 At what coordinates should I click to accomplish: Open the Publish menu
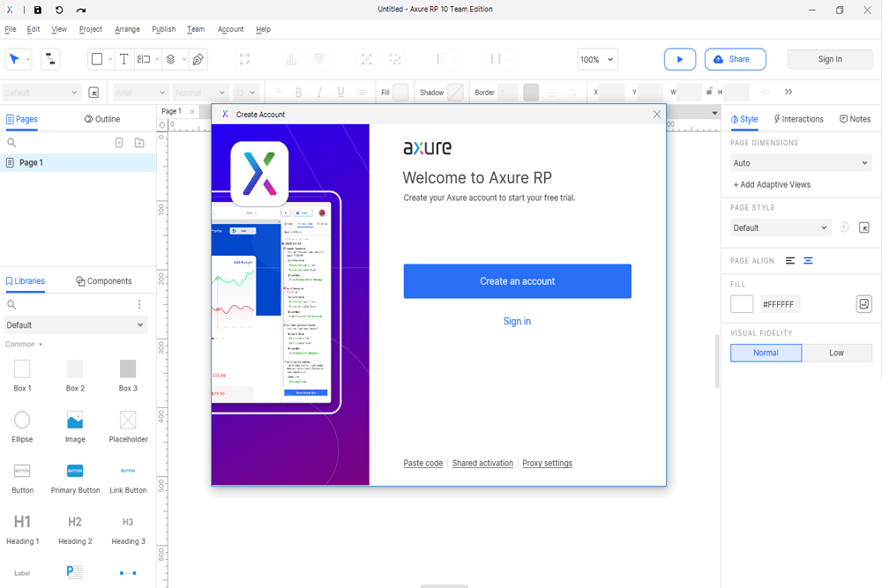pos(163,29)
